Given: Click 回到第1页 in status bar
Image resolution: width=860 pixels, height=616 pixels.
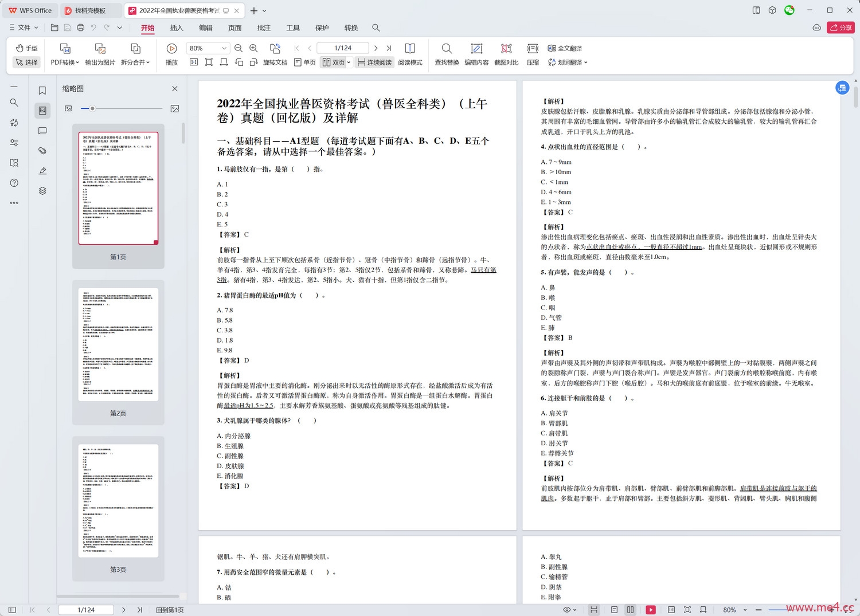Looking at the screenshot, I should [170, 610].
